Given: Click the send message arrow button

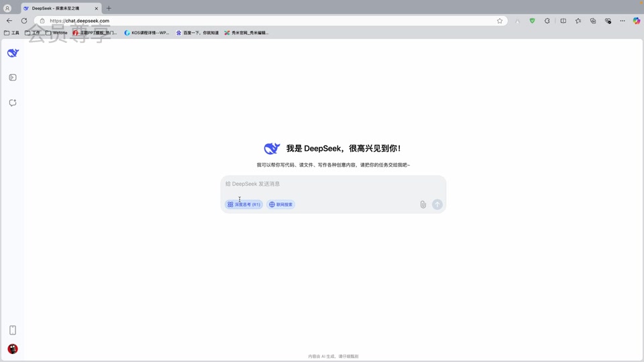Looking at the screenshot, I should 437,204.
